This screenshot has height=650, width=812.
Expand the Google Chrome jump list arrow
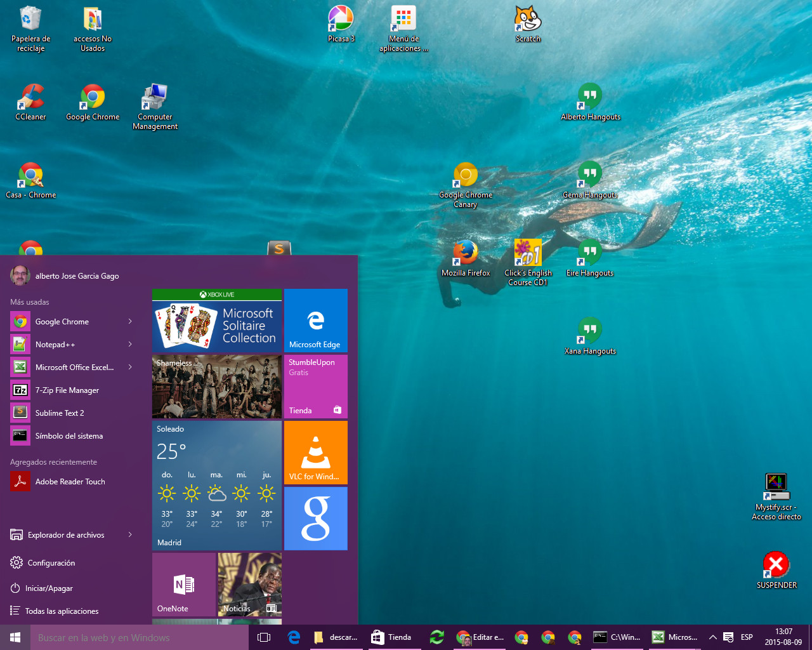click(x=130, y=322)
